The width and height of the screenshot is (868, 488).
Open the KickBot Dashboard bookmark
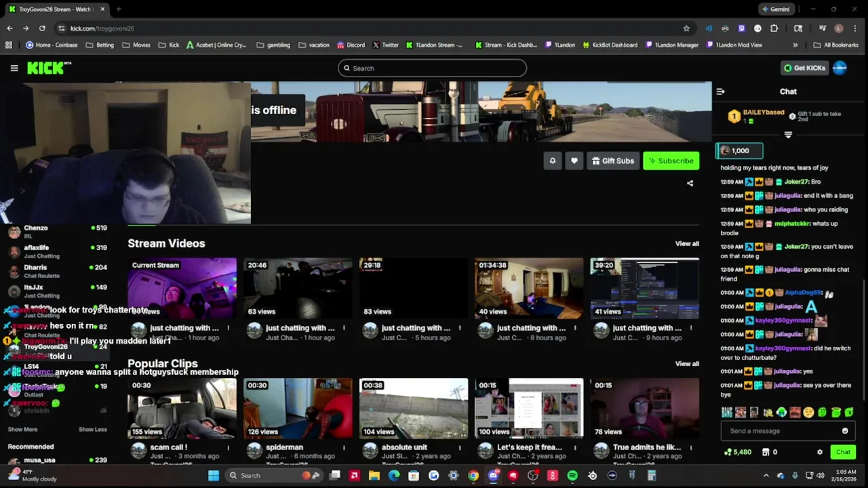click(x=609, y=45)
